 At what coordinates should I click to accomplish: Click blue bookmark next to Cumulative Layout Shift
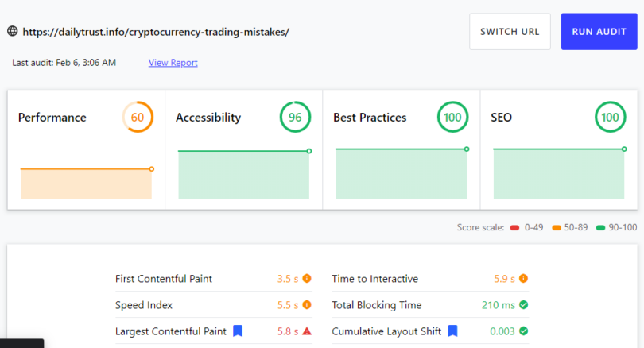(x=452, y=331)
